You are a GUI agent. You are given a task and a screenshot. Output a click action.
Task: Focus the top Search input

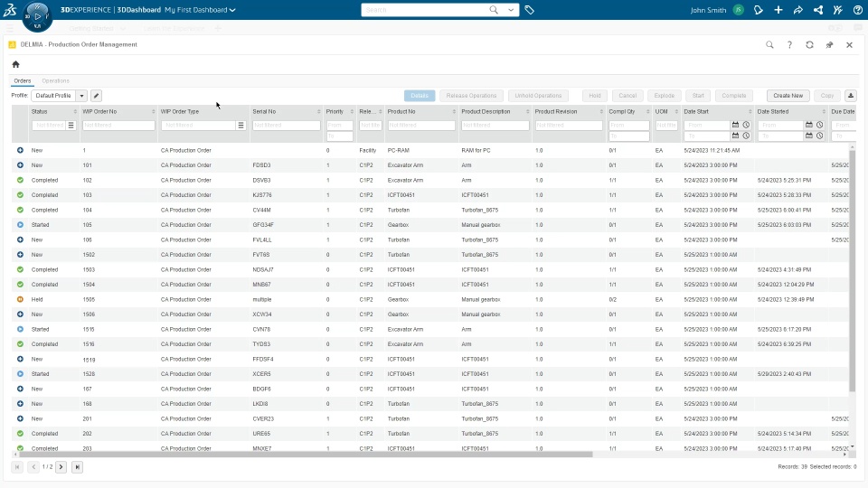point(425,10)
